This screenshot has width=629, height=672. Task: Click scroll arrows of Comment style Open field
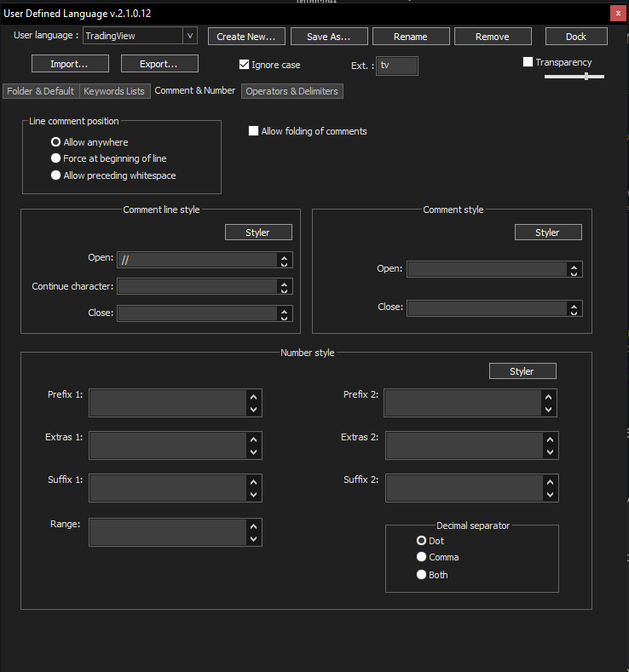click(574, 270)
